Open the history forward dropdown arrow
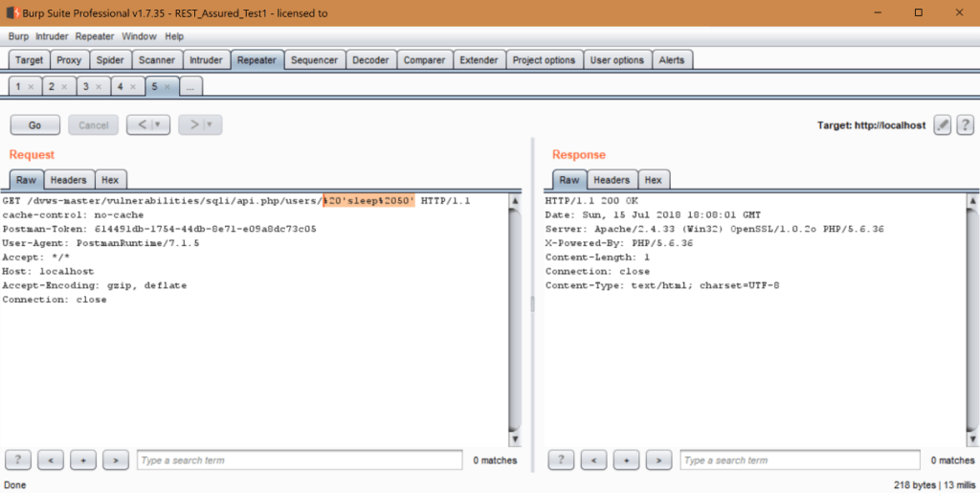 pyautogui.click(x=210, y=124)
